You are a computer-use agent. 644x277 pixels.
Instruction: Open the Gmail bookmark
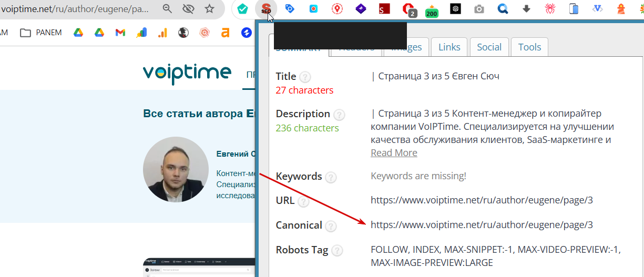coord(120,33)
